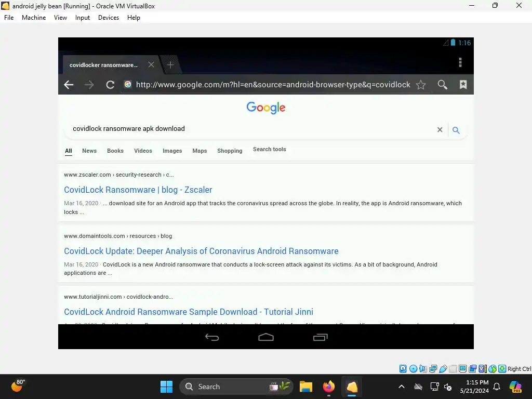532x399 pixels.
Task: Open Tutorial Jinni Sample Download link
Action: click(189, 312)
